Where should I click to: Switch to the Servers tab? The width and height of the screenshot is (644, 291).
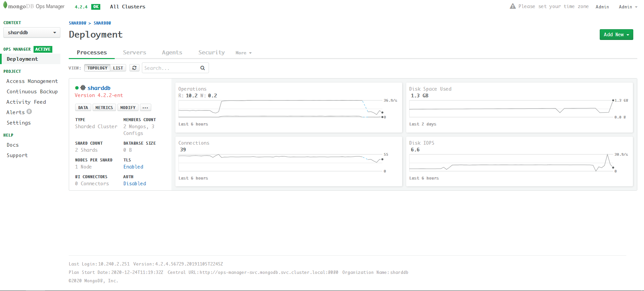click(x=135, y=52)
